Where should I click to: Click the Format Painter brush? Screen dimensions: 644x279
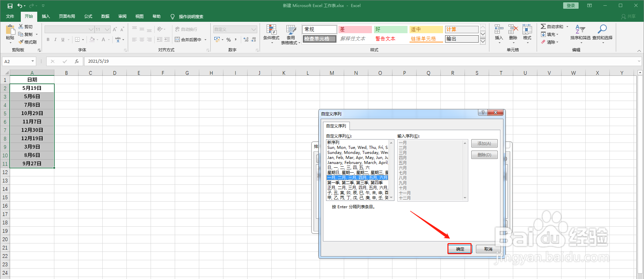(x=21, y=42)
